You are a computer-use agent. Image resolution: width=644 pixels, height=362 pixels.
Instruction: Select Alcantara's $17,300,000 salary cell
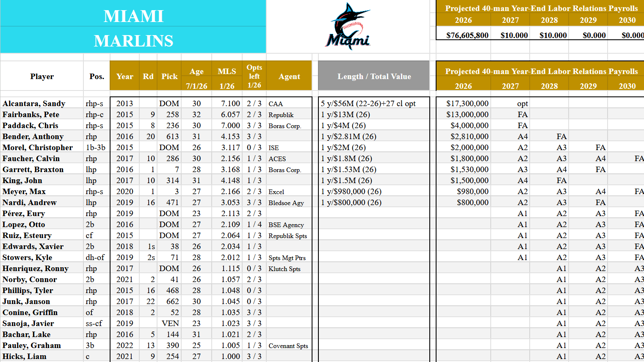[x=463, y=103]
